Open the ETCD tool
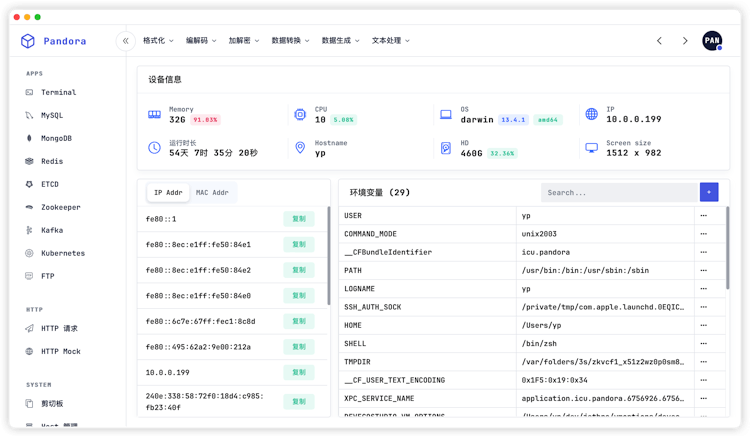 50,184
